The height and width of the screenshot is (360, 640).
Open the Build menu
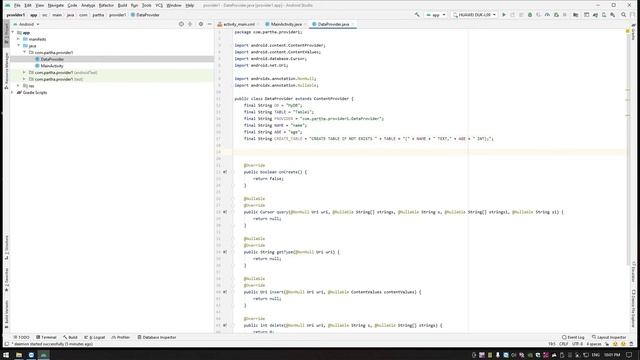point(122,5)
